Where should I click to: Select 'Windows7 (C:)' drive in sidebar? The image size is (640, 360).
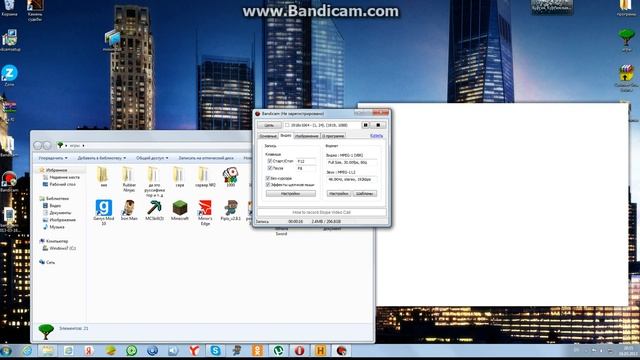point(59,248)
